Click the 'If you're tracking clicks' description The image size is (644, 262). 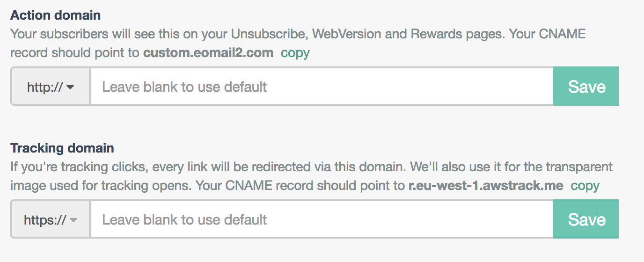[x=140, y=167]
